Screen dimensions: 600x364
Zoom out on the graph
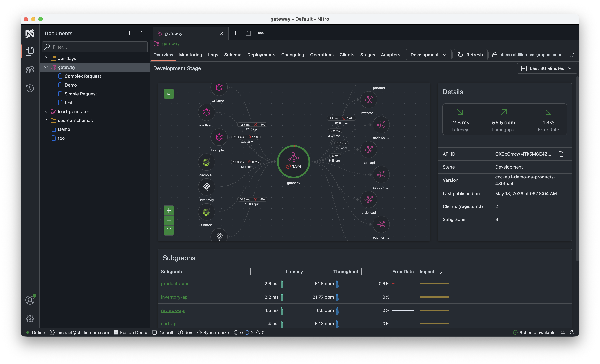click(x=169, y=220)
